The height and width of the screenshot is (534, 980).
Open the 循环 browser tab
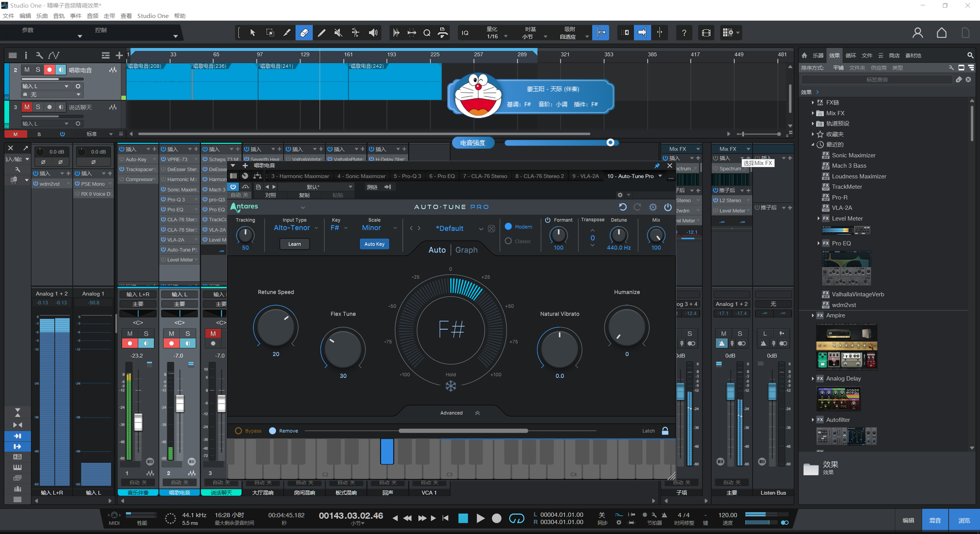[851, 56]
